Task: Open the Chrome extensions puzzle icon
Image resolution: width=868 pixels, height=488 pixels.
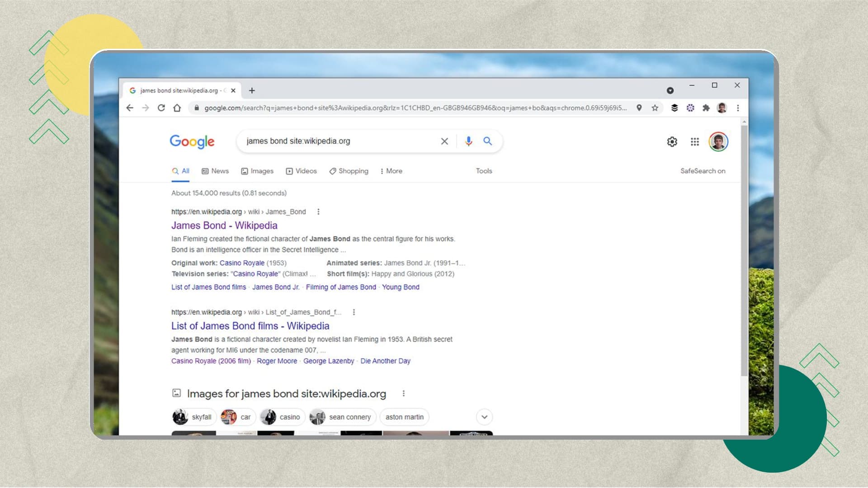Action: pos(706,108)
